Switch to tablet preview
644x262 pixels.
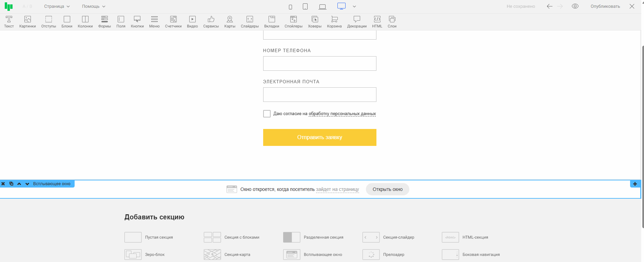(x=305, y=6)
